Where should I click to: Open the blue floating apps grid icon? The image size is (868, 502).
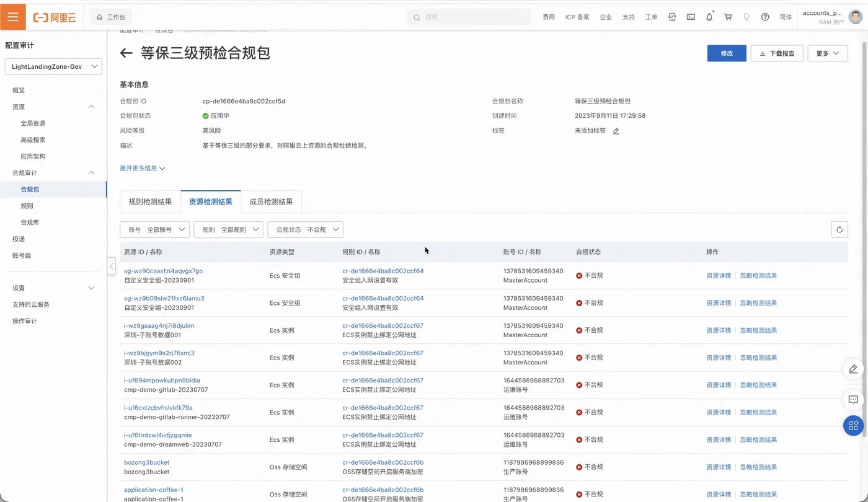pos(853,425)
